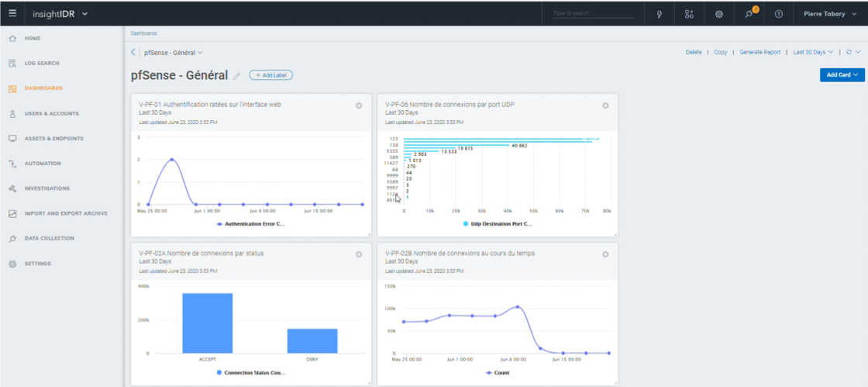Toggle the Authentication Error legend series
This screenshot has height=387, width=868.
pyautogui.click(x=251, y=224)
